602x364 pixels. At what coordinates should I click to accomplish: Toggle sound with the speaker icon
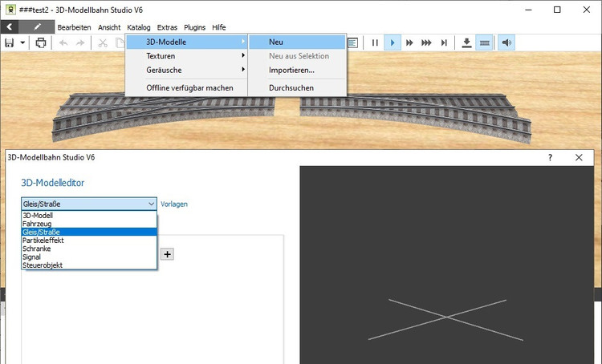506,42
